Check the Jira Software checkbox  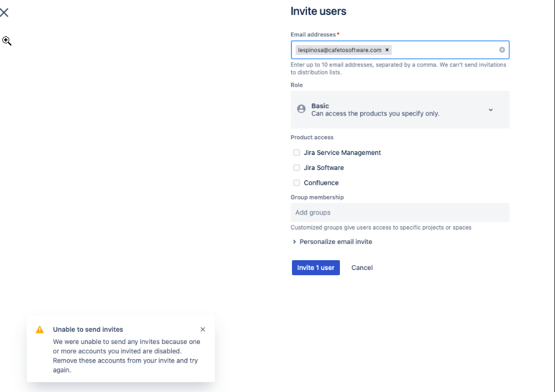[x=297, y=168]
